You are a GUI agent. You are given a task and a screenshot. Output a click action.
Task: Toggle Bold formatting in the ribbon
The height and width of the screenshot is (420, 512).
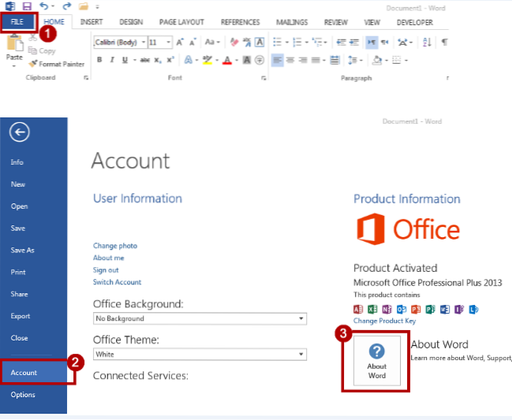pyautogui.click(x=99, y=60)
